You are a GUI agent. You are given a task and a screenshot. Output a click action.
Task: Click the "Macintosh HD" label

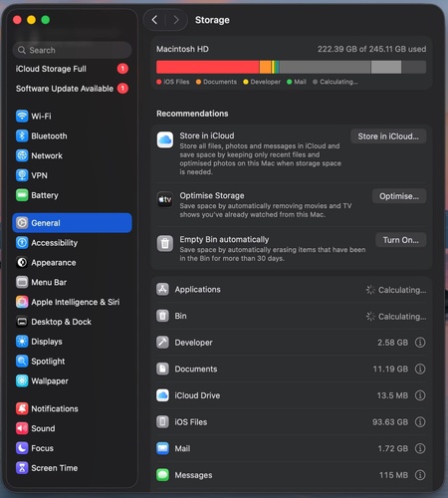[x=182, y=49]
